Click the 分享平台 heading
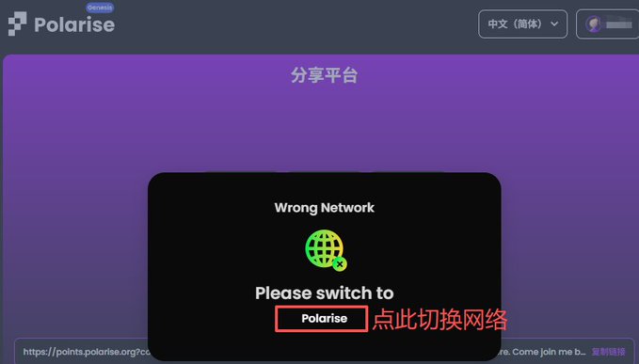This screenshot has width=639, height=364. coord(325,75)
